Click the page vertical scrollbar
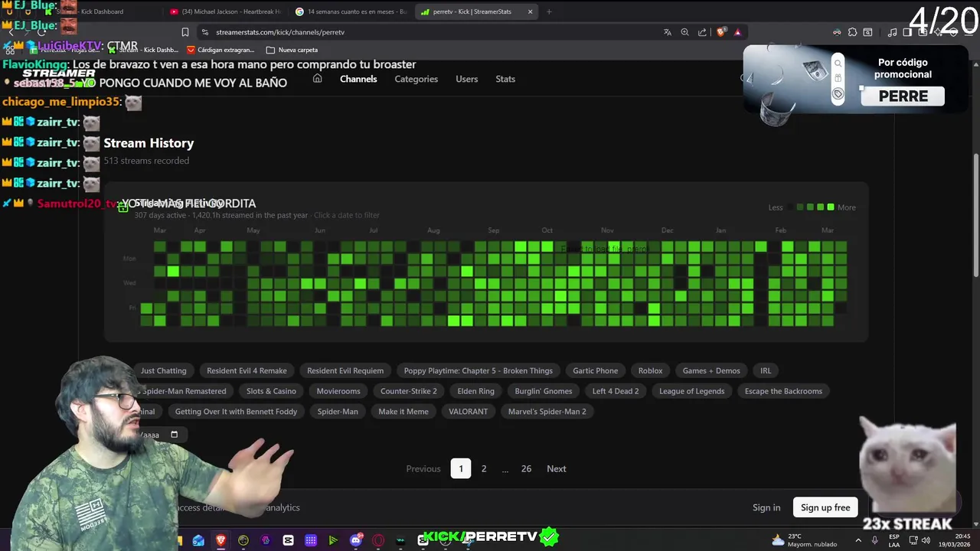 click(975, 214)
